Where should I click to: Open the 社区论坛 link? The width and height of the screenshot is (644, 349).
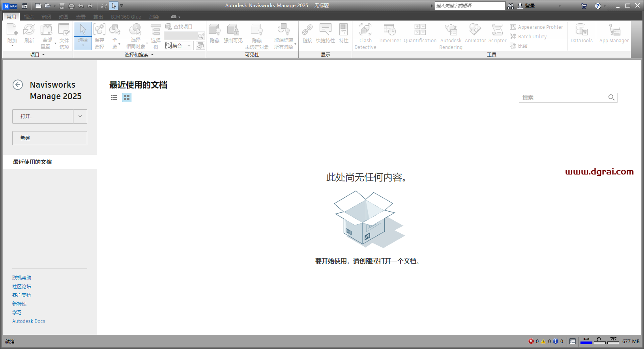point(22,287)
